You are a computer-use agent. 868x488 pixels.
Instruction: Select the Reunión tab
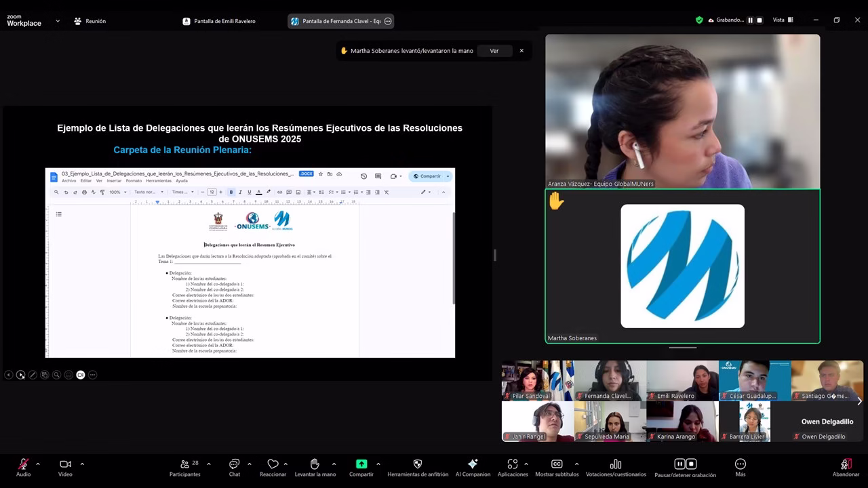point(90,21)
